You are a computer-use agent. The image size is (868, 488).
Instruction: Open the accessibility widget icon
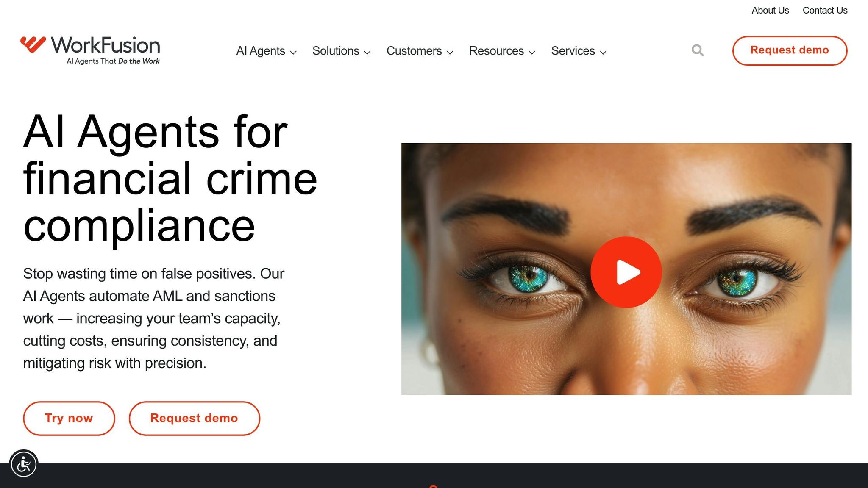click(x=24, y=464)
